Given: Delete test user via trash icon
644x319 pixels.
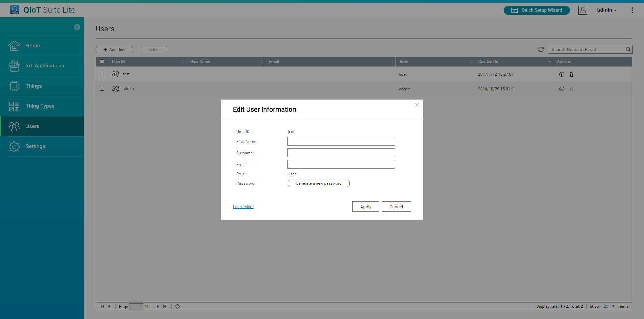Looking at the screenshot, I should (571, 74).
